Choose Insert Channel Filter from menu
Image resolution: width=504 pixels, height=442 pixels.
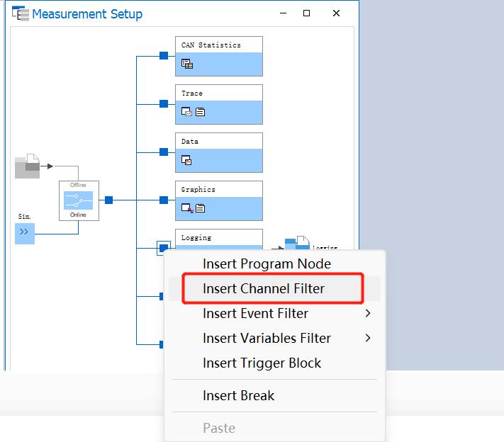pos(264,288)
